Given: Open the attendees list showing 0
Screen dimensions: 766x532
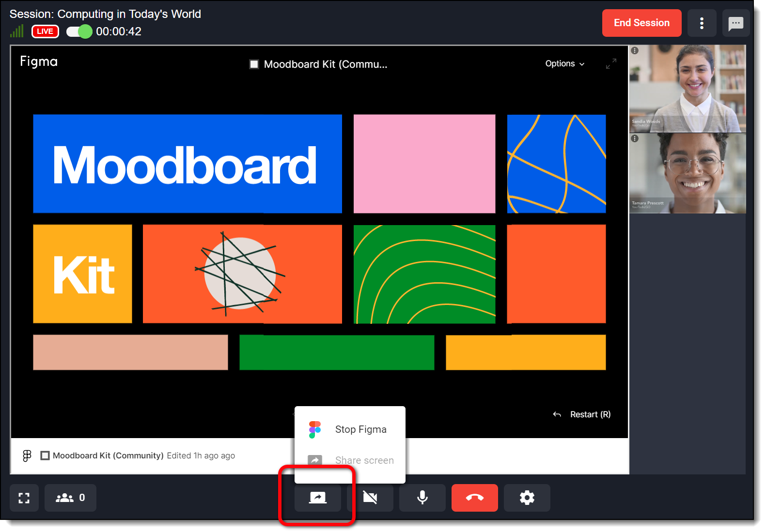Looking at the screenshot, I should (x=70, y=498).
